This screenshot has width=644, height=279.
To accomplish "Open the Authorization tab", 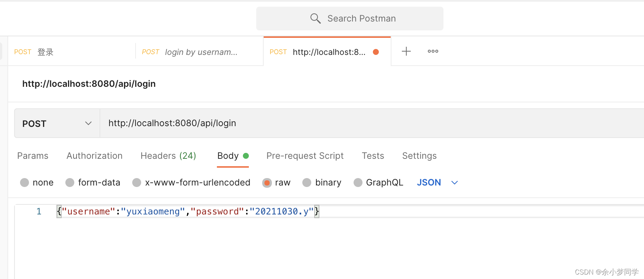I will [94, 156].
